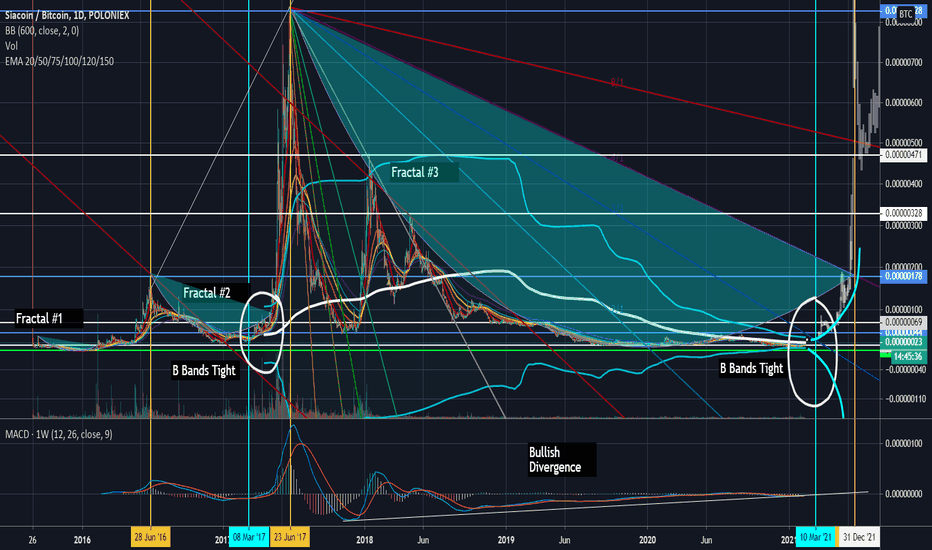Click the 10 Mar '21 date marker

pyautogui.click(x=816, y=538)
